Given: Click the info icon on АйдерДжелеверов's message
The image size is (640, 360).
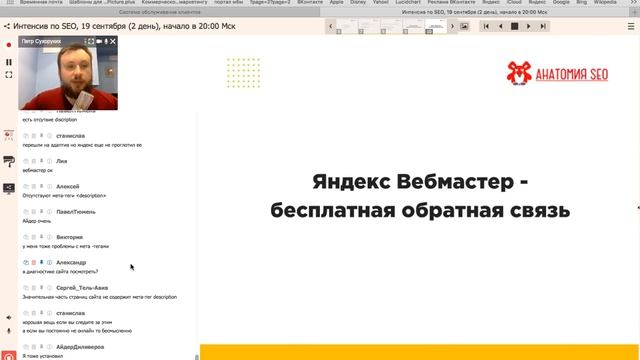Looking at the screenshot, I should (49, 347).
